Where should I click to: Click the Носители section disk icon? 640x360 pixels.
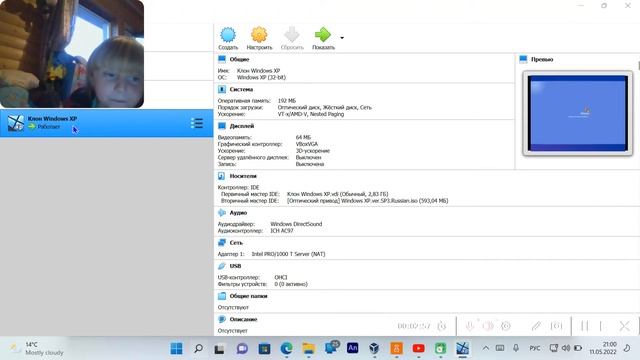point(222,176)
